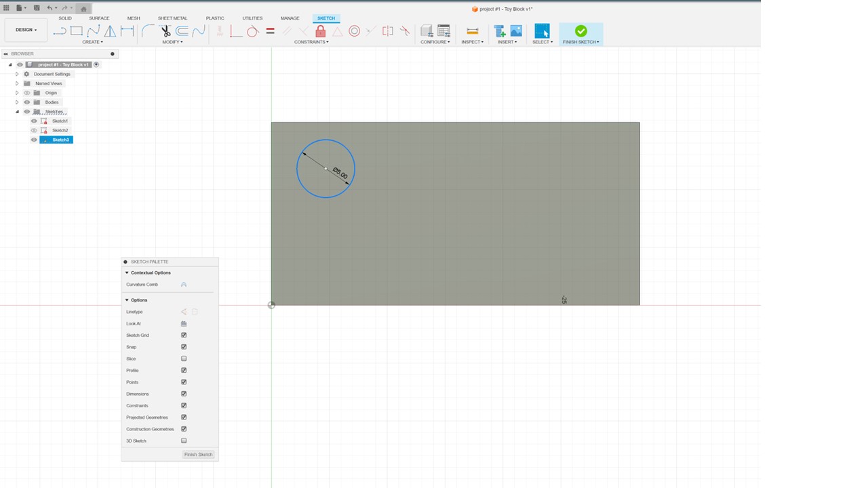Collapse the Contextual Options section
The width and height of the screenshot is (868, 488).
click(x=127, y=272)
